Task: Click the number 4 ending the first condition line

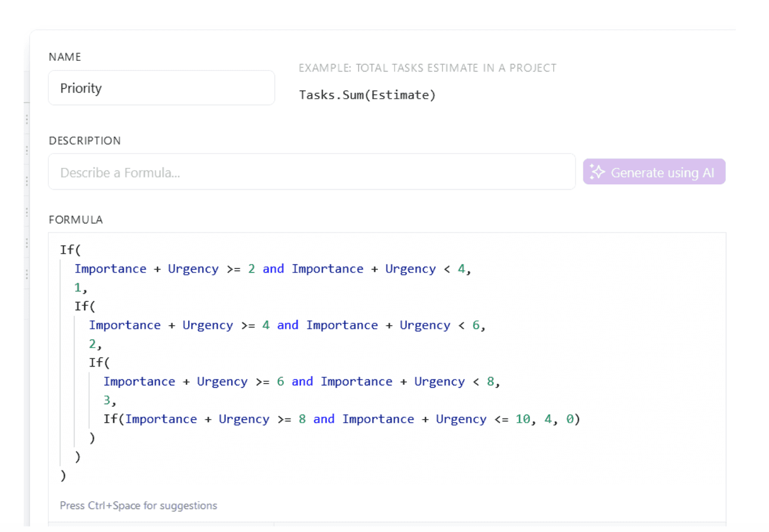Action: click(461, 268)
